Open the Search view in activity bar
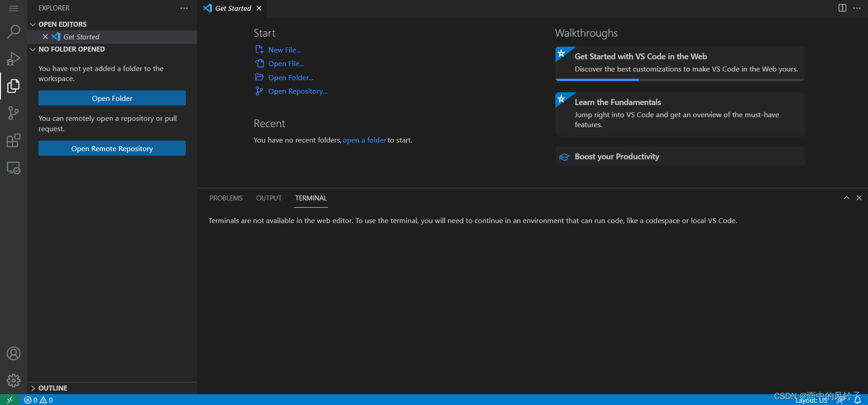The width and height of the screenshot is (868, 405). click(x=14, y=32)
